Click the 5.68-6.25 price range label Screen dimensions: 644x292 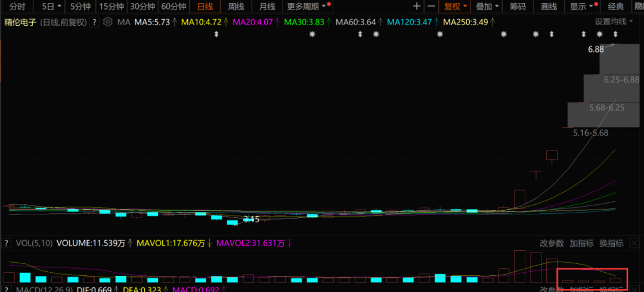(606, 107)
